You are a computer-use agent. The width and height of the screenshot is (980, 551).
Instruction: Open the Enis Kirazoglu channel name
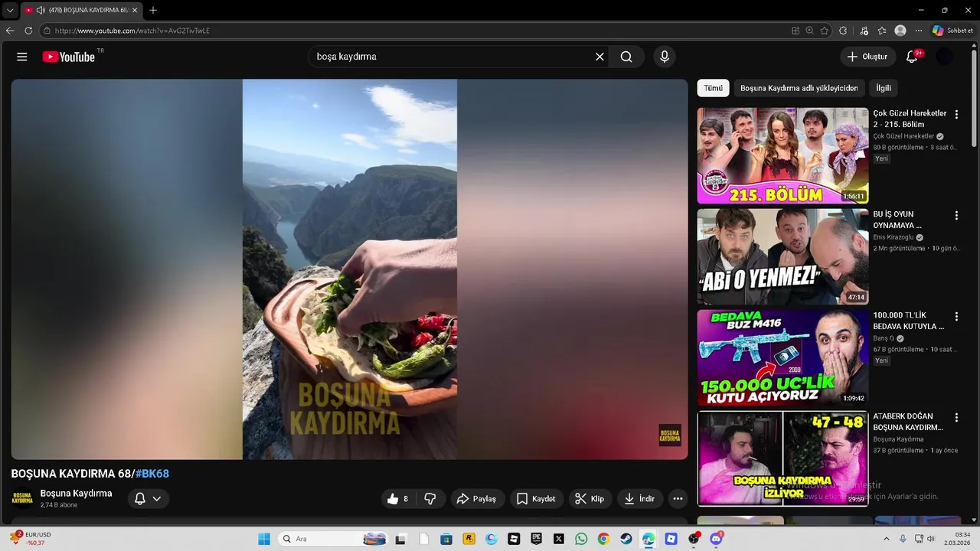click(x=893, y=237)
